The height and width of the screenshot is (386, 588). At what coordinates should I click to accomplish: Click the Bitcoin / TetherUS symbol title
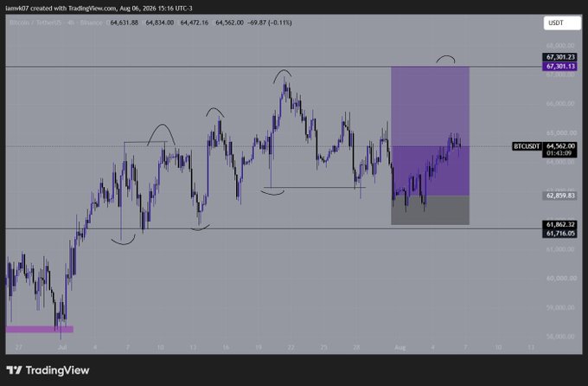click(x=35, y=23)
